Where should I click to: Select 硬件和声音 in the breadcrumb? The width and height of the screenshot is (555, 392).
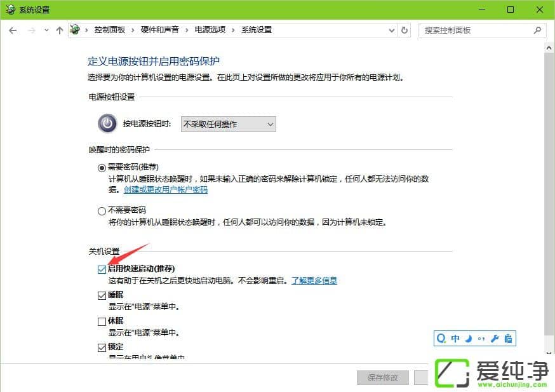tap(159, 30)
